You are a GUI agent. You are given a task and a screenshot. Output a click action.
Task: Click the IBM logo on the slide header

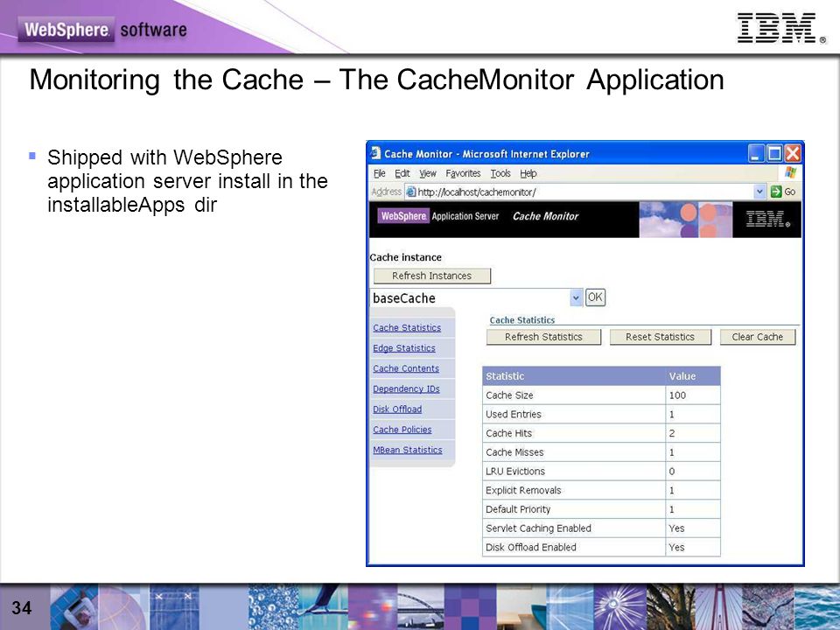(781, 28)
